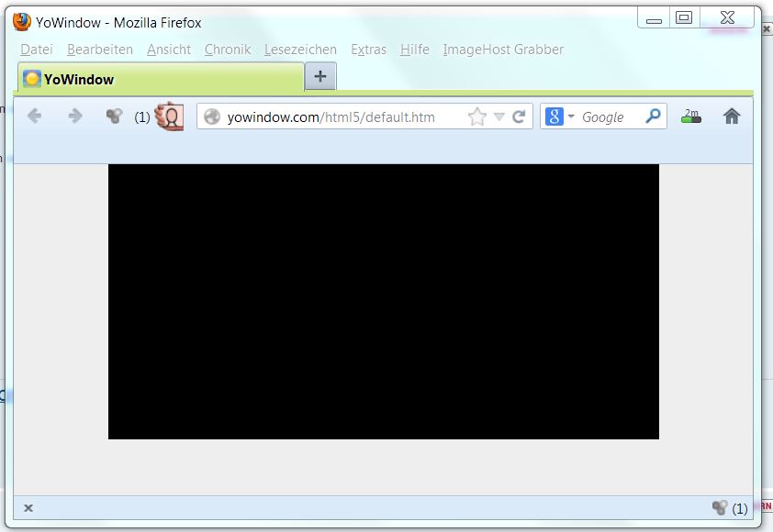Image resolution: width=773 pixels, height=532 pixels.
Task: Click the black YoWindow canvas area
Action: pos(384,301)
